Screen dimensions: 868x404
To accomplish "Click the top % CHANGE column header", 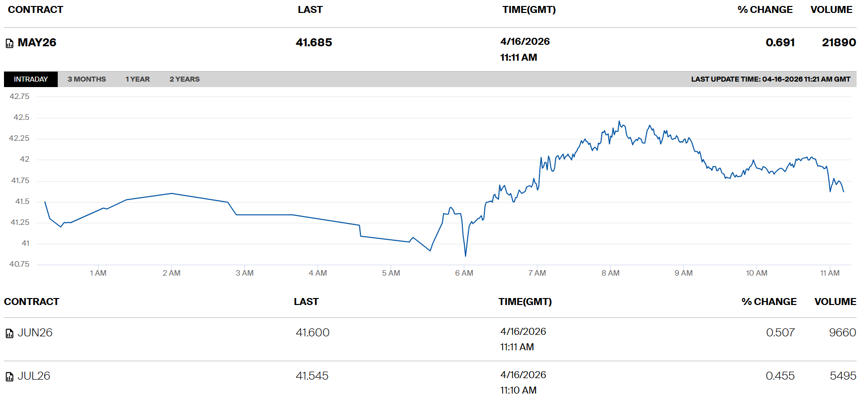I will [x=764, y=9].
